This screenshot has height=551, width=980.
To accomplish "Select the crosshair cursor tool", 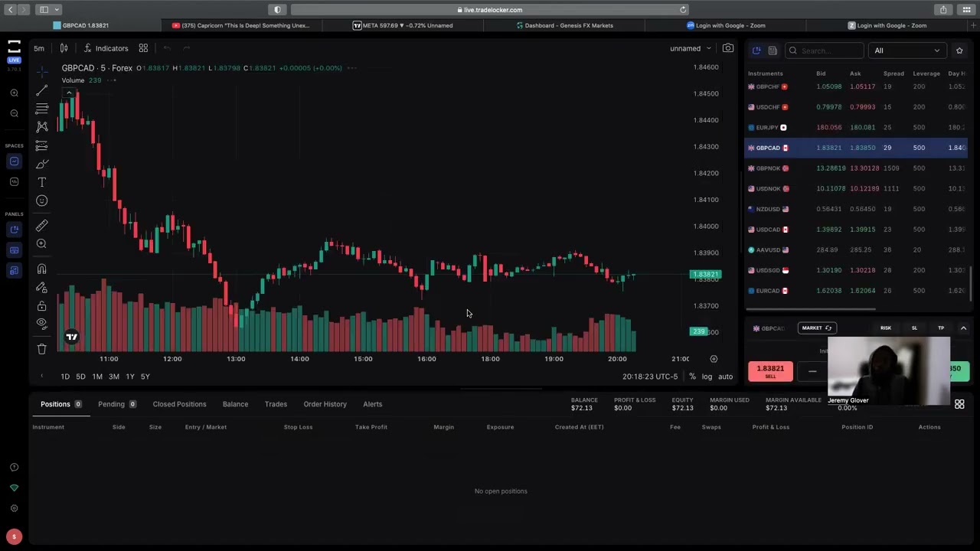I will (x=42, y=71).
